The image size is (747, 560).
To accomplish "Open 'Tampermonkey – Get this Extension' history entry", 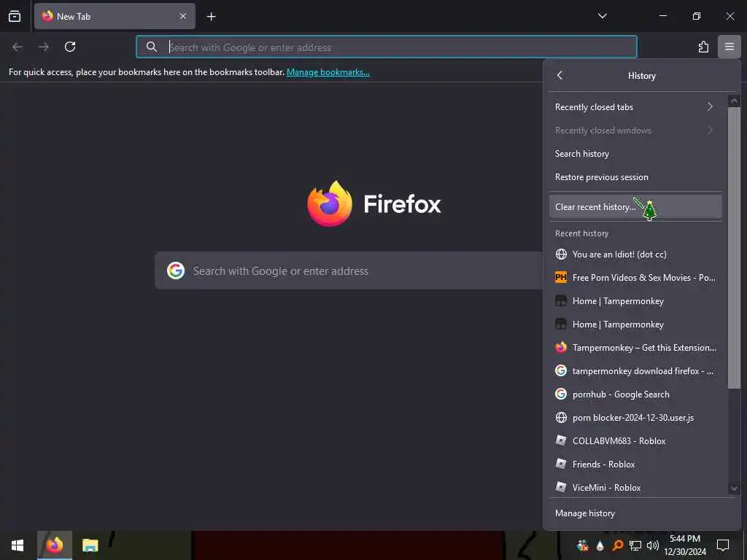I will 635,348.
